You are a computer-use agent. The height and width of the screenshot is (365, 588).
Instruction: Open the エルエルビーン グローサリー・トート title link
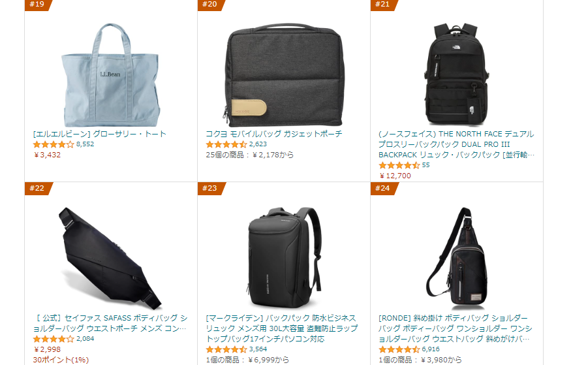(x=99, y=134)
